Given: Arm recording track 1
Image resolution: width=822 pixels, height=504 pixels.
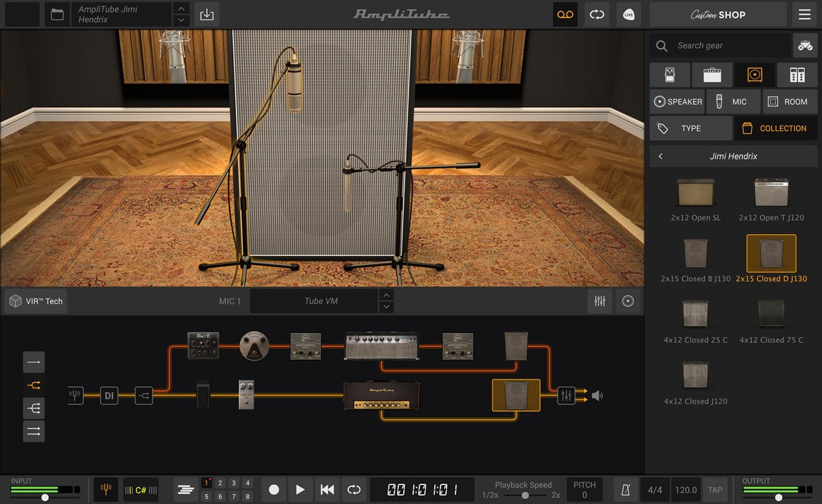Looking at the screenshot, I should [207, 483].
